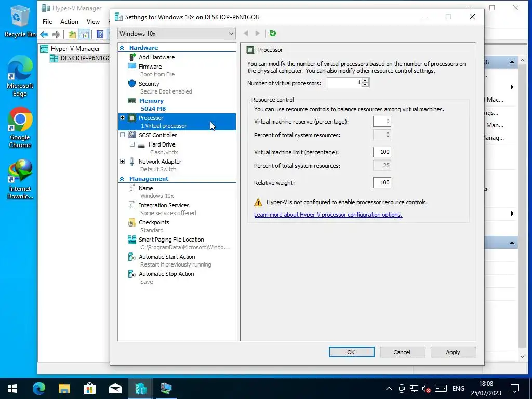Click the Forward arrow in Hyper-V Manager toolbar
Viewport: 532px width, 399px height.
[x=56, y=34]
